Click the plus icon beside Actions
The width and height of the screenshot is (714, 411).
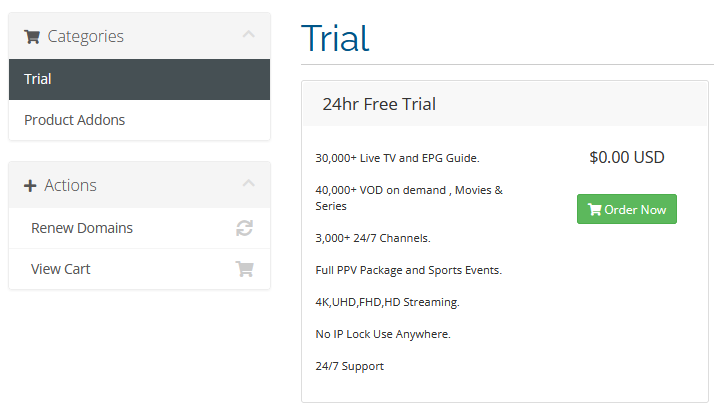click(30, 186)
